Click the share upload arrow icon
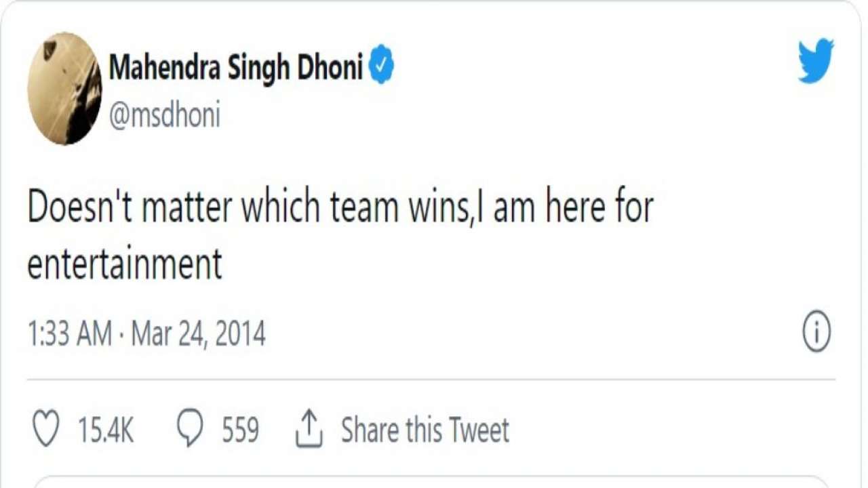This screenshot has width=868, height=488. [309, 430]
